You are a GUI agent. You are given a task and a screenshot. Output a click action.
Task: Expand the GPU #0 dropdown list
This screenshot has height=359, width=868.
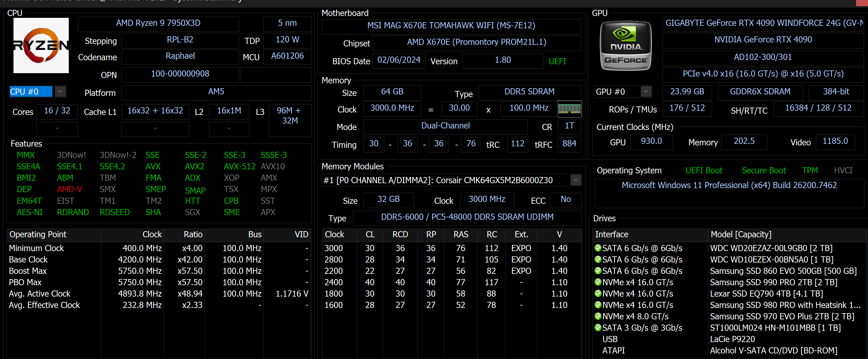645,91
